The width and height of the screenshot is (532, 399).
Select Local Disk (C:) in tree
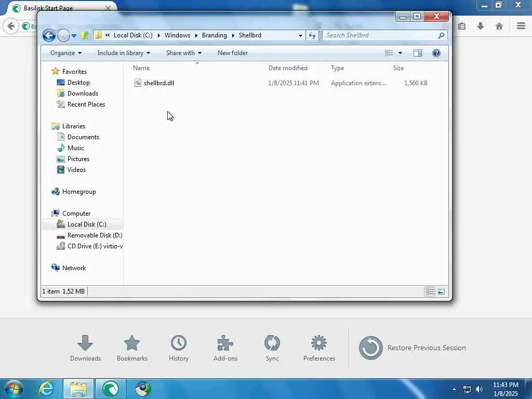87,224
